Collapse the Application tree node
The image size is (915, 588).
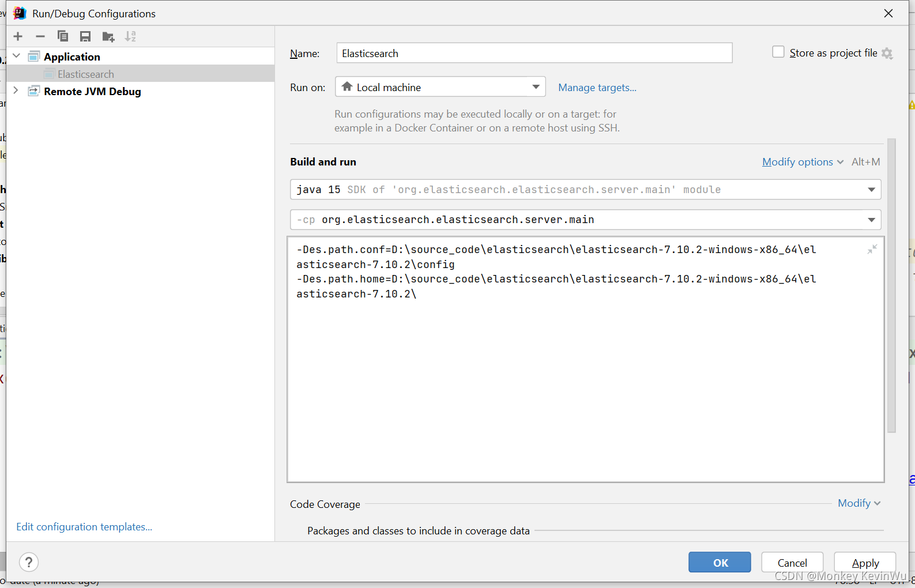point(17,56)
